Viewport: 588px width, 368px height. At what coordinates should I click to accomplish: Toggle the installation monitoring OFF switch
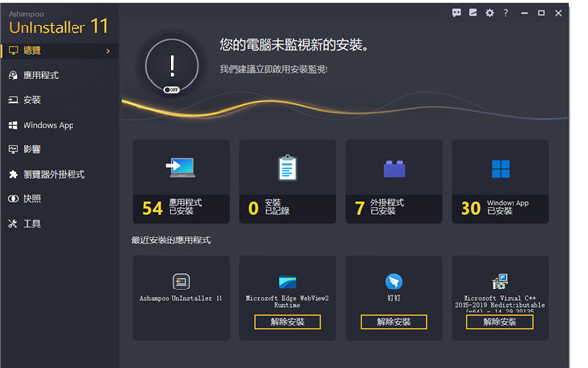coord(171,90)
